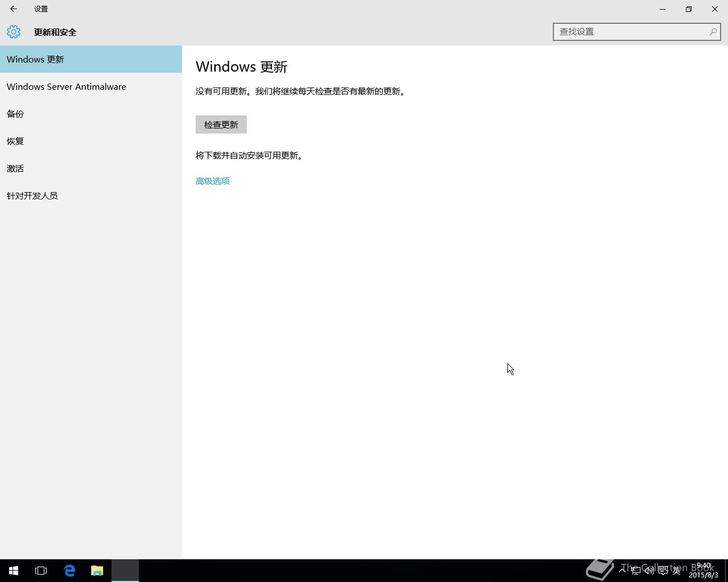Screen dimensions: 728x582
Task: Open the 激活 section
Action: point(91,168)
